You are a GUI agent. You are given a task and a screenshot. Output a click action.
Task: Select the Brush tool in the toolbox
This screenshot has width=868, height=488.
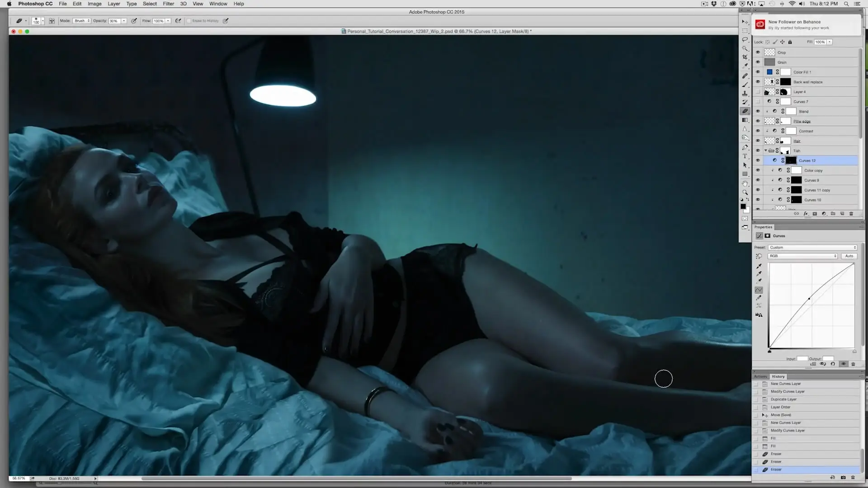[745, 84]
